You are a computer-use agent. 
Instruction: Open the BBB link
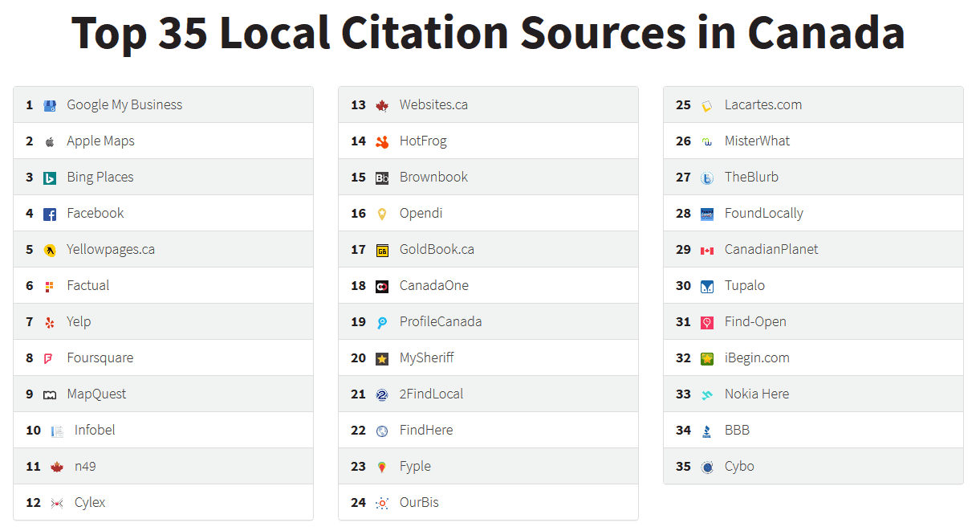[x=736, y=430]
